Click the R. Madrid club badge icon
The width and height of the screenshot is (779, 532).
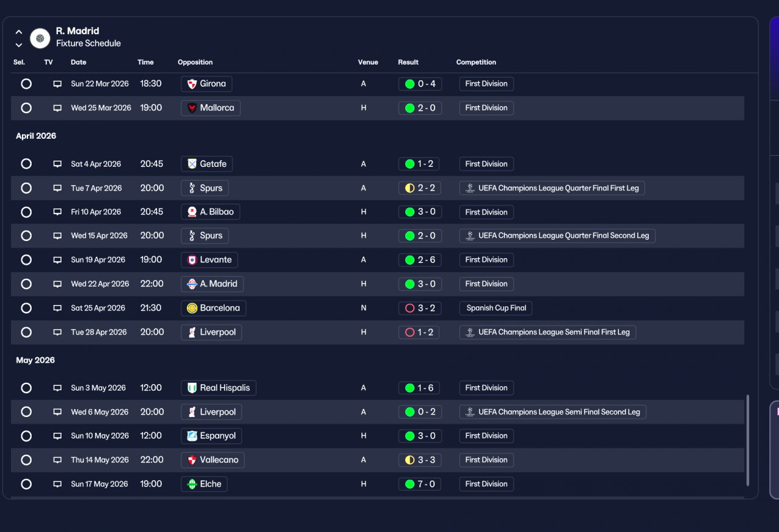[40, 38]
